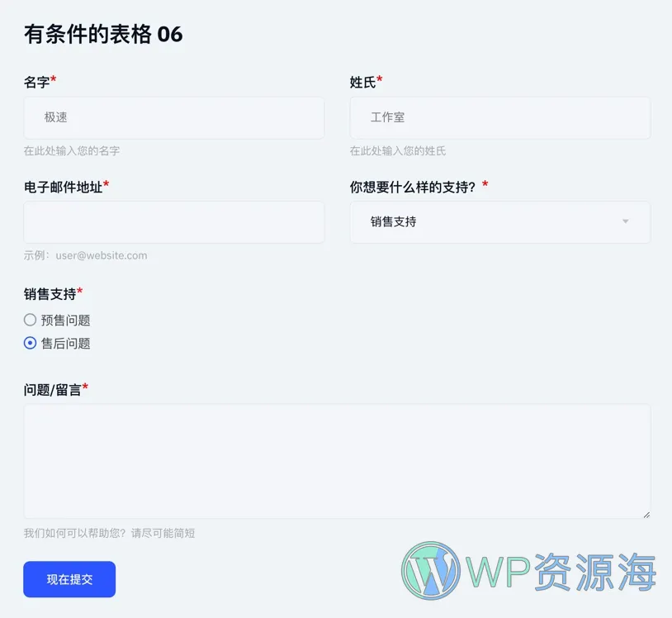This screenshot has height=618, width=672.
Task: Click the 问题/留言 message textarea
Action: click(338, 462)
